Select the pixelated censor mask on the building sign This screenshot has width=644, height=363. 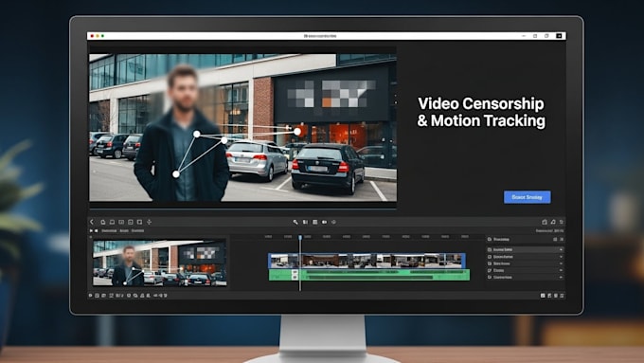coord(331,94)
